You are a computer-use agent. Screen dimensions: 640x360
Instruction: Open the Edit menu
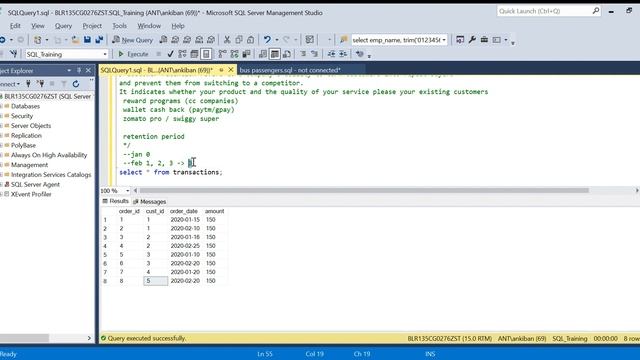point(15,26)
